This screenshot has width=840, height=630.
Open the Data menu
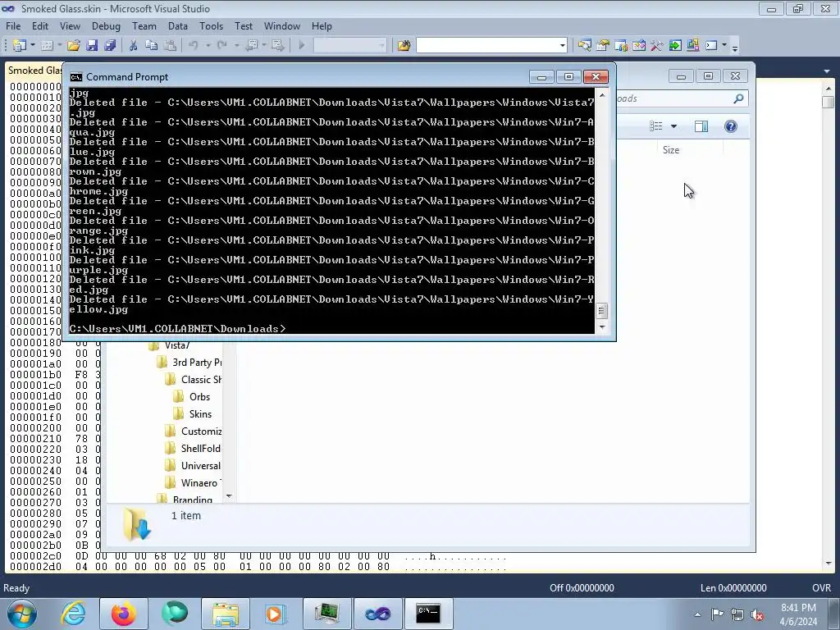pos(178,26)
